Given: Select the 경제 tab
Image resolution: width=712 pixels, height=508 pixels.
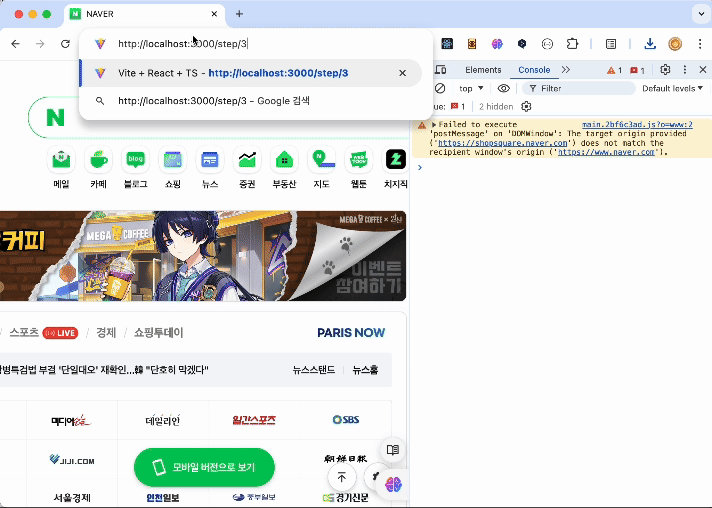Looking at the screenshot, I should [x=106, y=332].
